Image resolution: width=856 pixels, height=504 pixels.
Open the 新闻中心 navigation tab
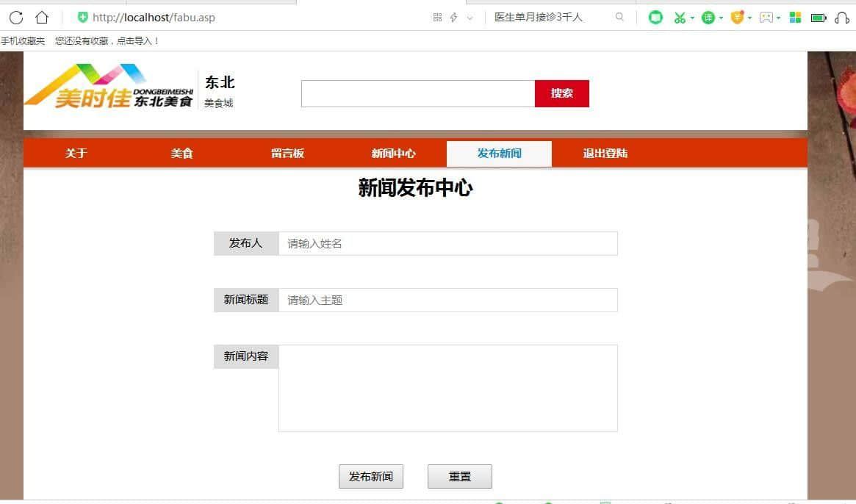coord(393,154)
